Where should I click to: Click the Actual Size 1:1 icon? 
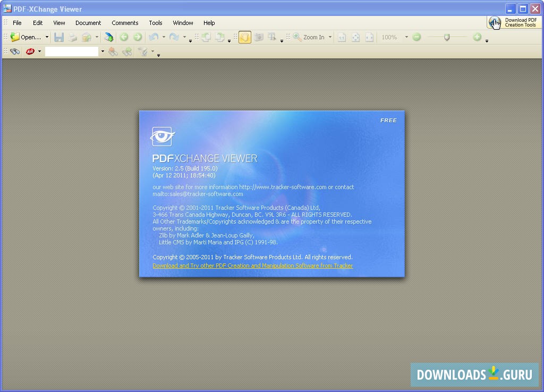tap(342, 37)
